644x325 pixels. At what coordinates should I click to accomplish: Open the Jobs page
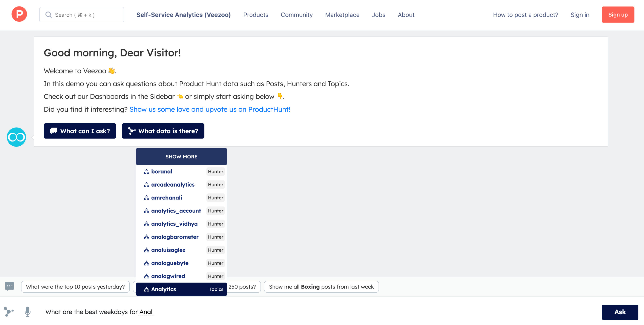[x=379, y=15]
